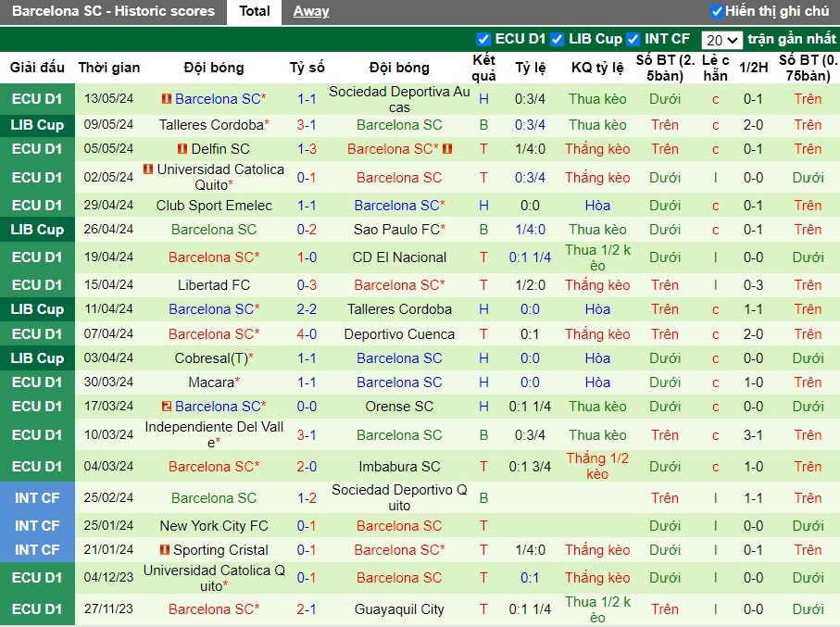Click the Kết quả column header
Screen dimensions: 840x627
point(483,68)
